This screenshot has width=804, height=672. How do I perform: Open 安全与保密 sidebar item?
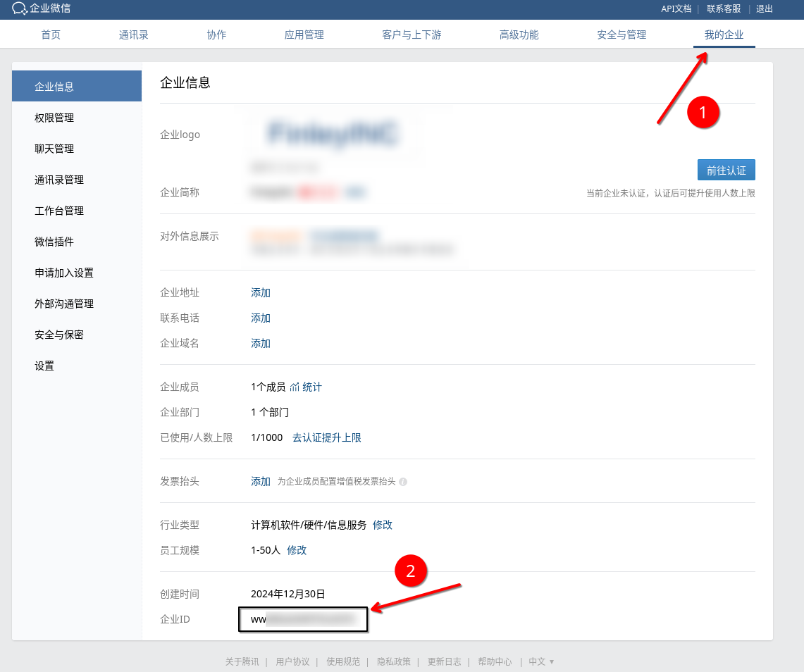click(59, 335)
